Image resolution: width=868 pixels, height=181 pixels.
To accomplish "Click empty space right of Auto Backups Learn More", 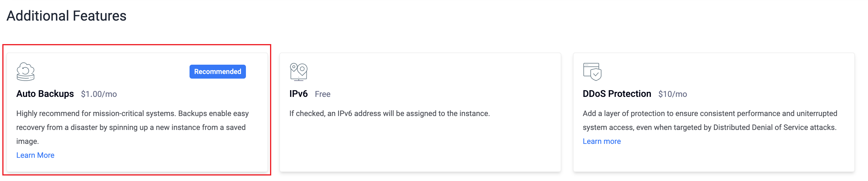I will [x=158, y=155].
